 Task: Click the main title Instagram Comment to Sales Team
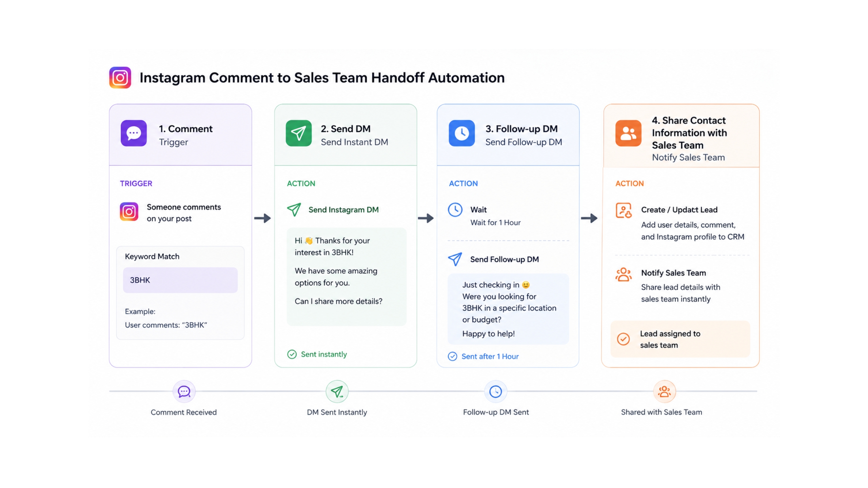tap(322, 78)
